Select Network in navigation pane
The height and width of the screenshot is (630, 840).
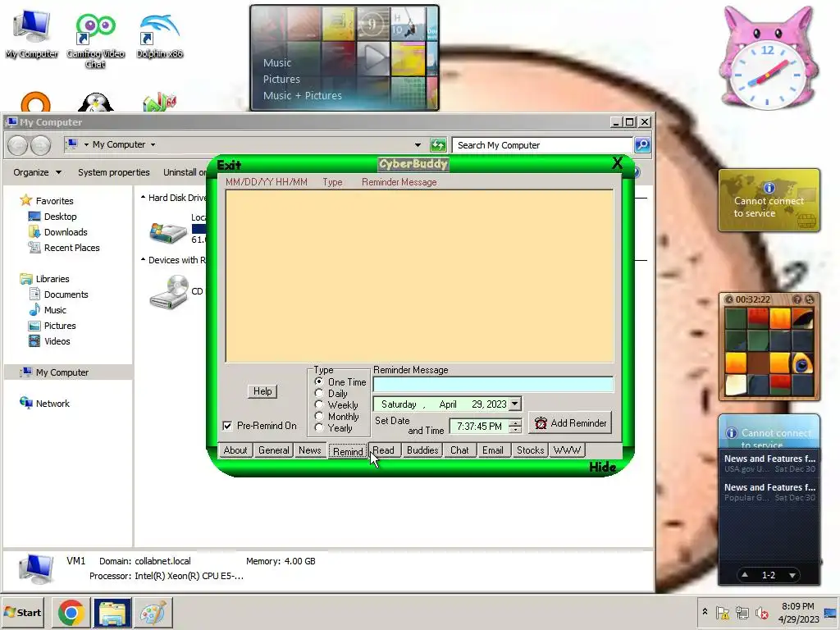[52, 404]
